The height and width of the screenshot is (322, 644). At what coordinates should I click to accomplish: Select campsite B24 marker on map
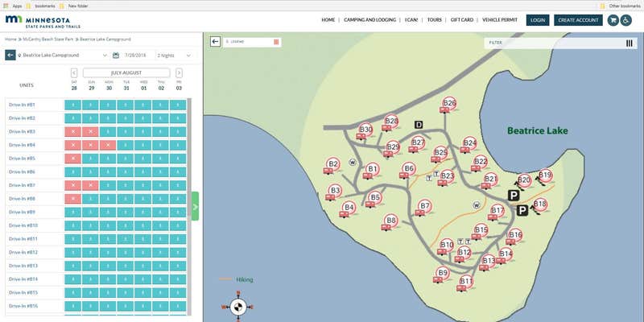pos(469,143)
